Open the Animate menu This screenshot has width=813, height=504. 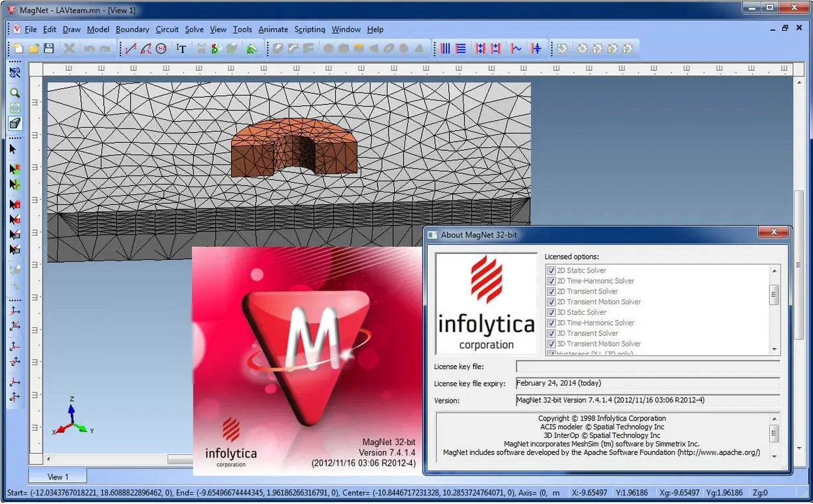pos(273,29)
